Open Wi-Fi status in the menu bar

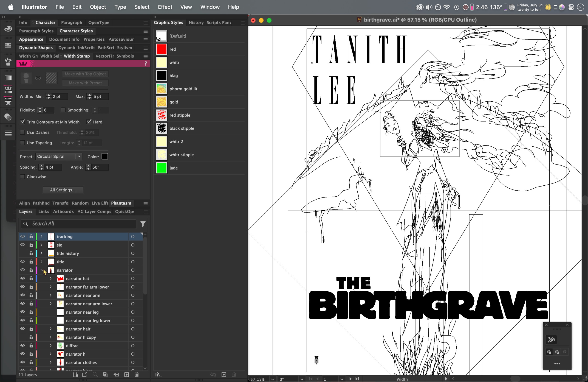(447, 7)
